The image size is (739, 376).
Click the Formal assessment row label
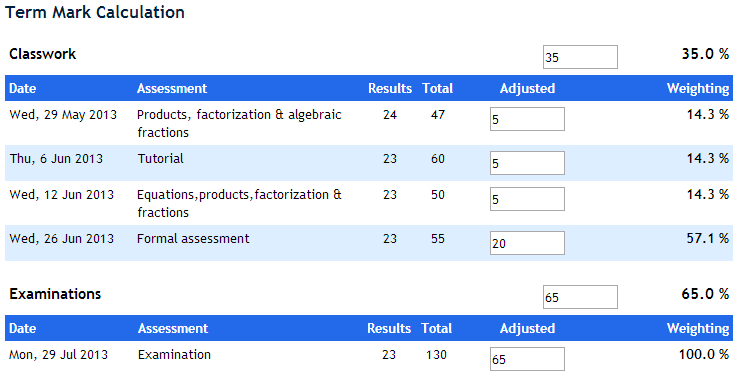pos(193,238)
